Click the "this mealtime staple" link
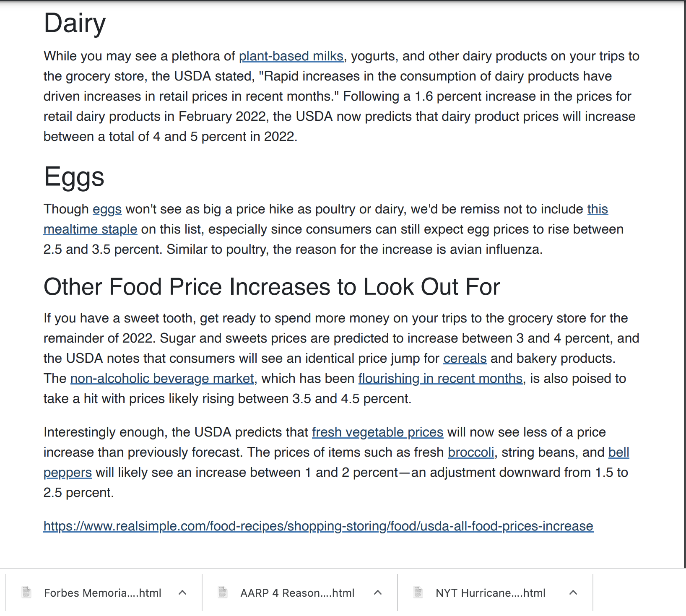 [90, 229]
